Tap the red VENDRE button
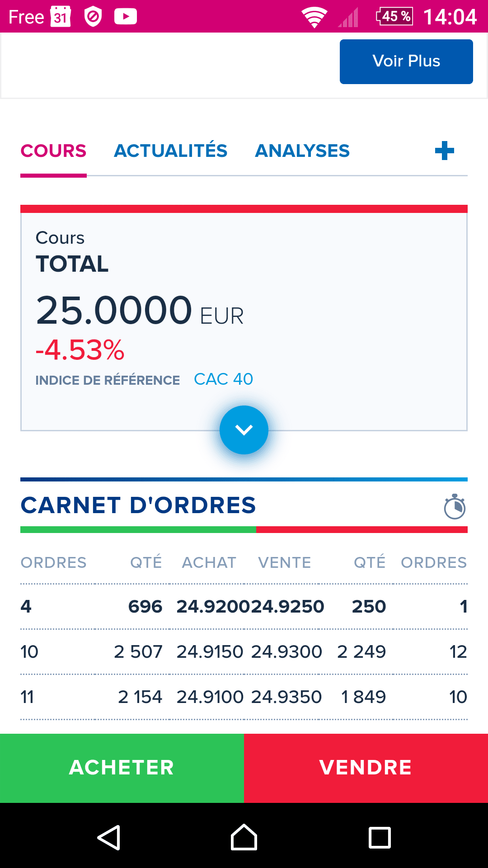 366,768
